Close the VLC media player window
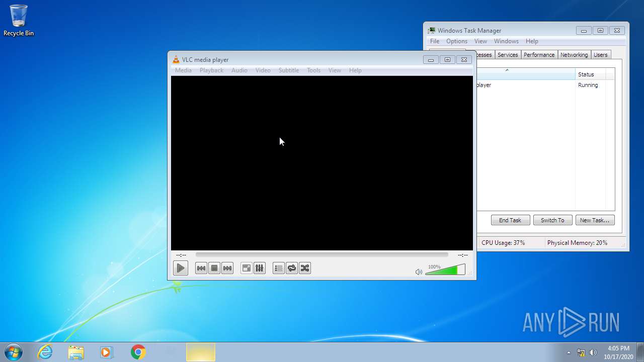Image resolution: width=644 pixels, height=362 pixels. [x=464, y=59]
